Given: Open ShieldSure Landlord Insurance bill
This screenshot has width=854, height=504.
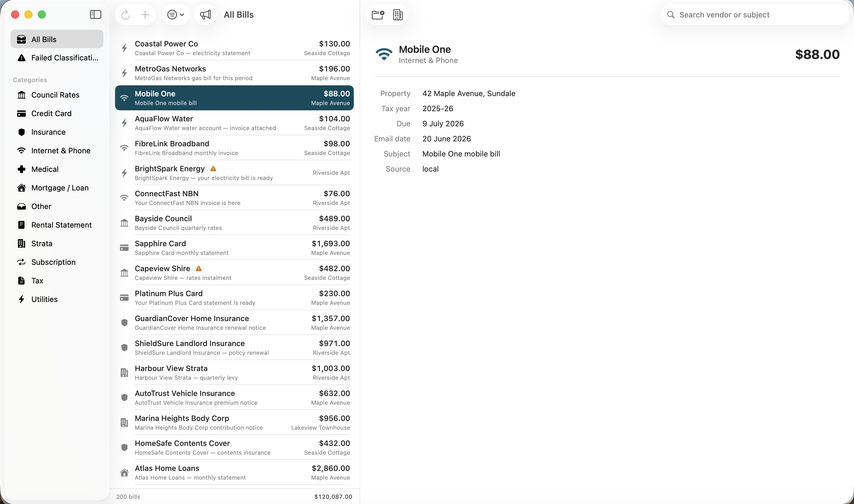Looking at the screenshot, I should pos(234,348).
